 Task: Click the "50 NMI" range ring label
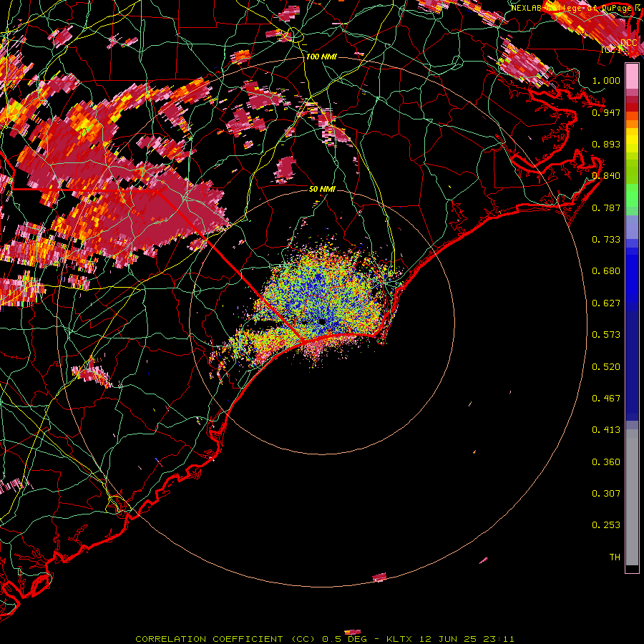(322, 189)
